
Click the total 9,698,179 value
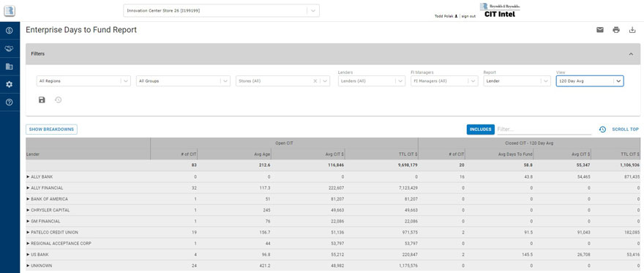pyautogui.click(x=407, y=165)
